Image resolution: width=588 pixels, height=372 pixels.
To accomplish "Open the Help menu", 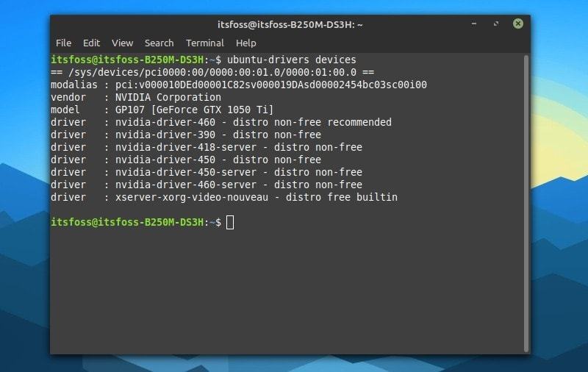I will tap(245, 43).
